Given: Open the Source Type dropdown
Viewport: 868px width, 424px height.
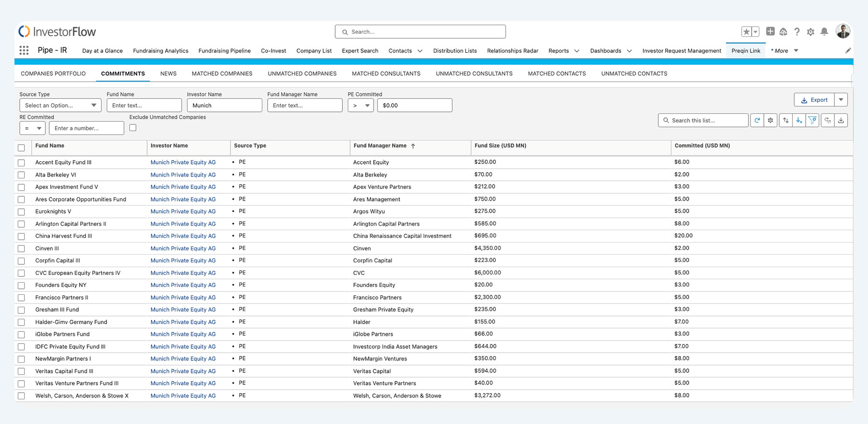Looking at the screenshot, I should (x=60, y=105).
